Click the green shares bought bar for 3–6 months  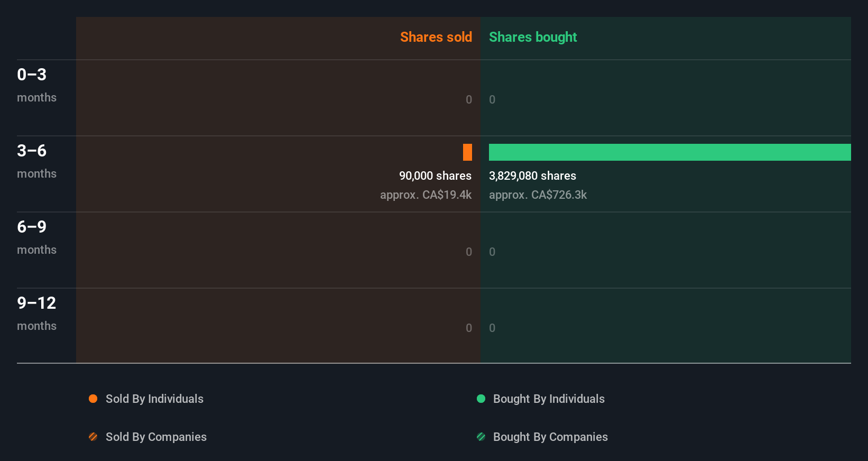click(x=670, y=152)
